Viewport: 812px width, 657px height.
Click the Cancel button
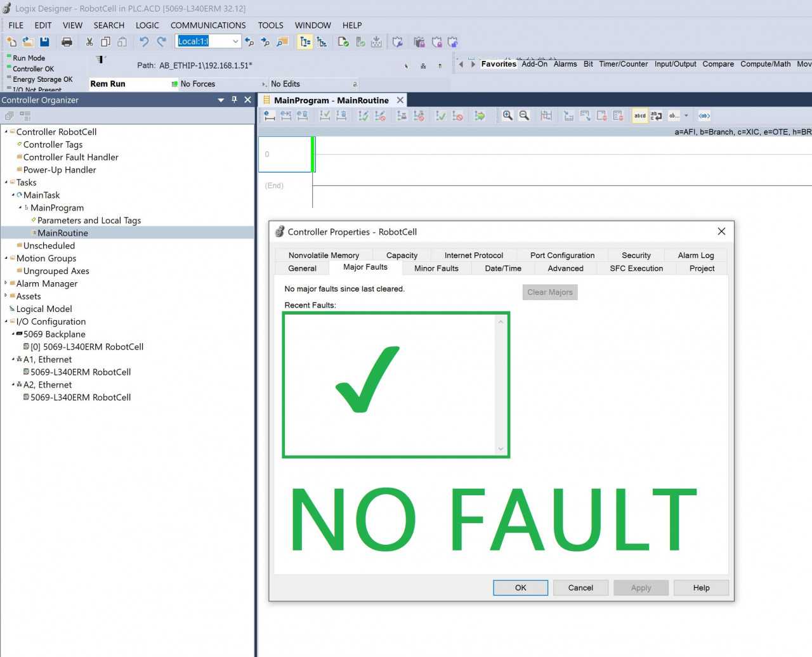tap(580, 588)
